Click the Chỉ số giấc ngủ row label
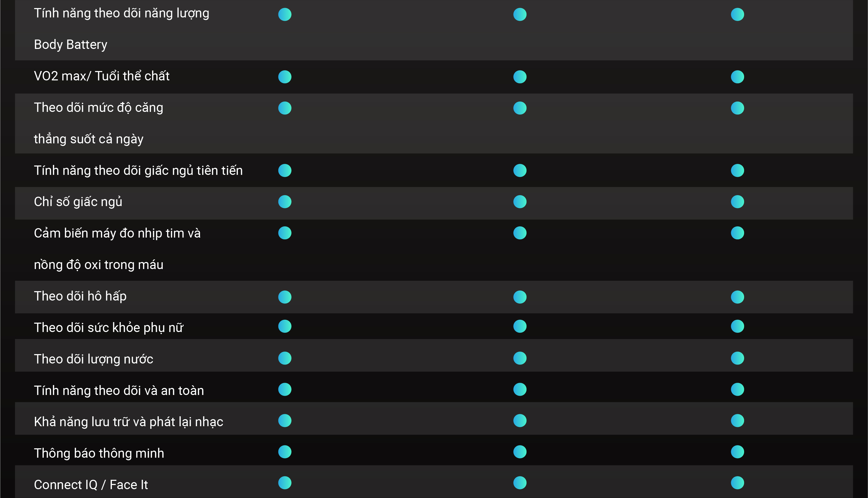The width and height of the screenshot is (868, 498). tap(78, 202)
